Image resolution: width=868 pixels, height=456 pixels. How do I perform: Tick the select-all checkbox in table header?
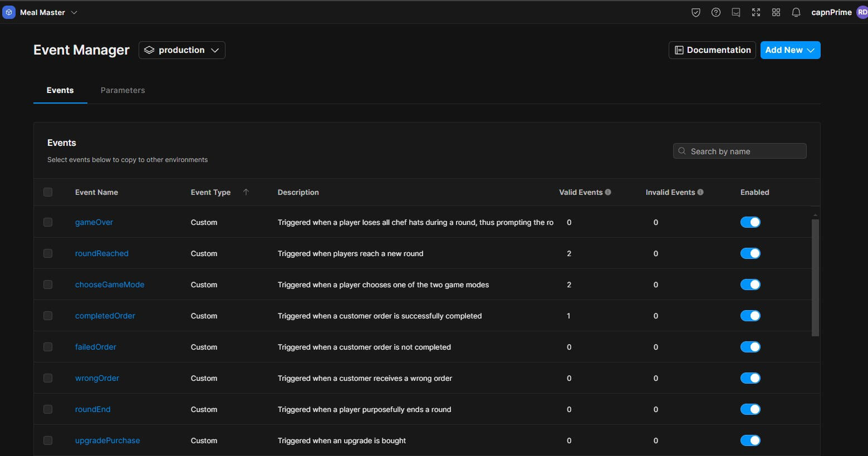coord(48,192)
